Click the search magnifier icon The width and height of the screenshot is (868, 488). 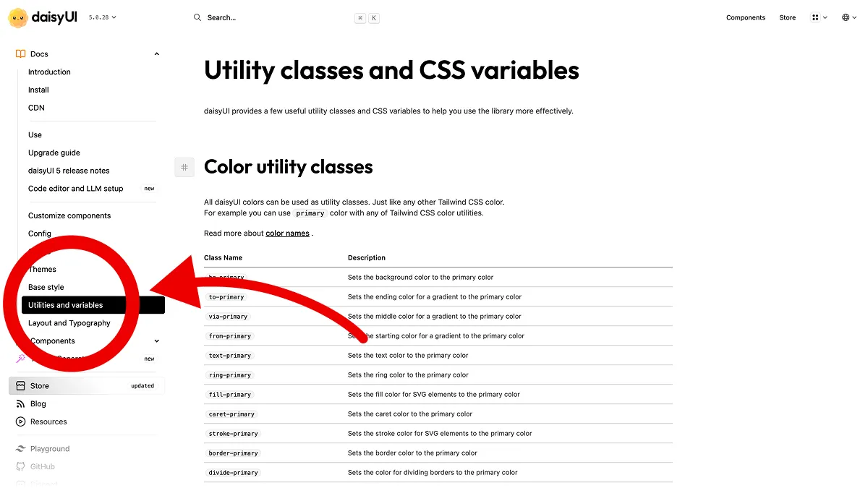197,17
